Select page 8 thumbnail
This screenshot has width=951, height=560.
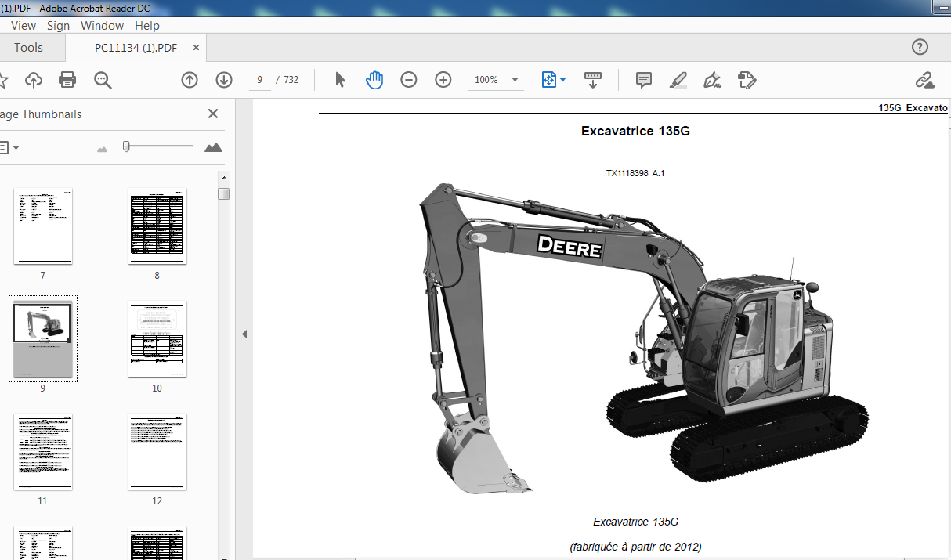[x=157, y=226]
